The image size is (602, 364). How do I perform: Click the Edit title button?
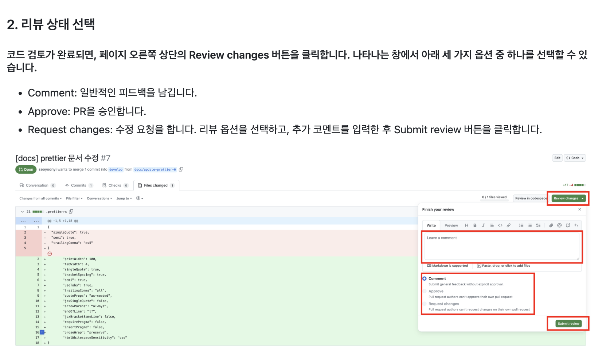(x=557, y=158)
